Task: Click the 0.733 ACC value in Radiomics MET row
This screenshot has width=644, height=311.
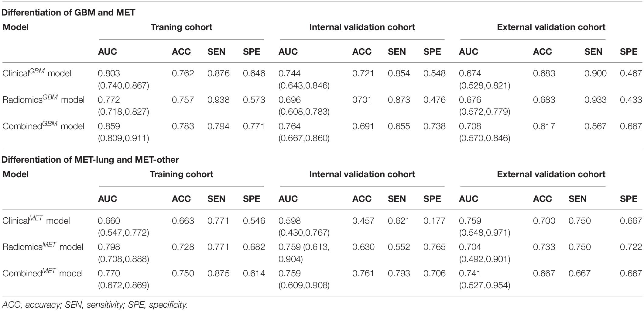Action: [544, 247]
